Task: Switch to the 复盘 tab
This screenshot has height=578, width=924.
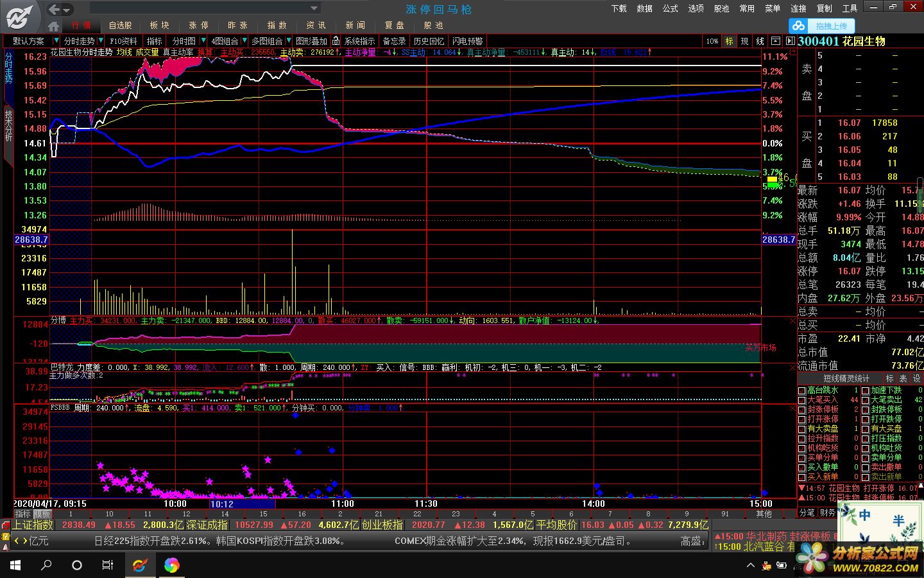Action: [394, 25]
